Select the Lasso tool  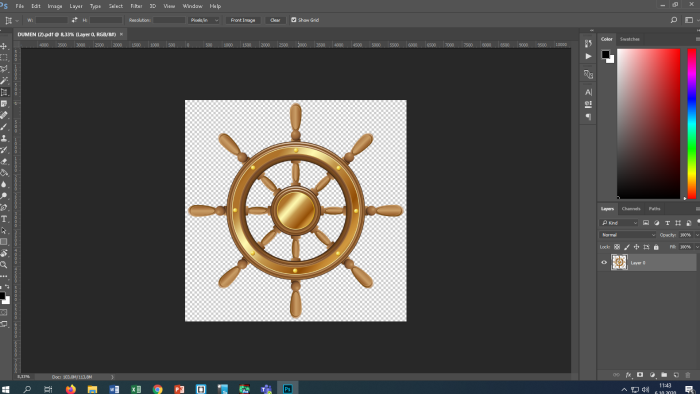click(x=4, y=69)
